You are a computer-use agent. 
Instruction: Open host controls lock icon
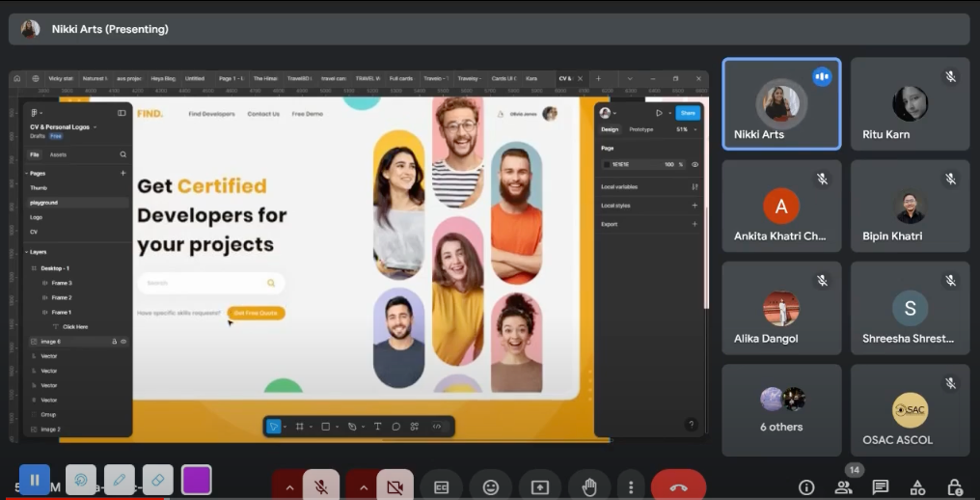click(954, 487)
